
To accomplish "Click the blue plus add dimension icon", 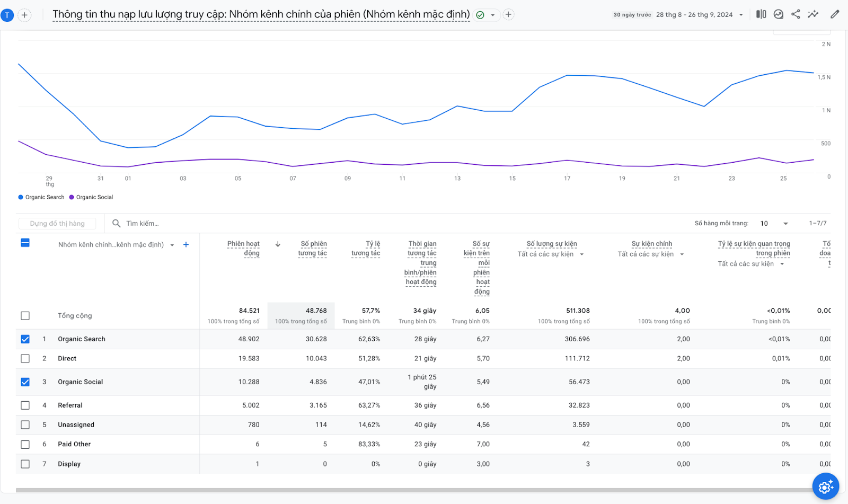I will pyautogui.click(x=186, y=245).
